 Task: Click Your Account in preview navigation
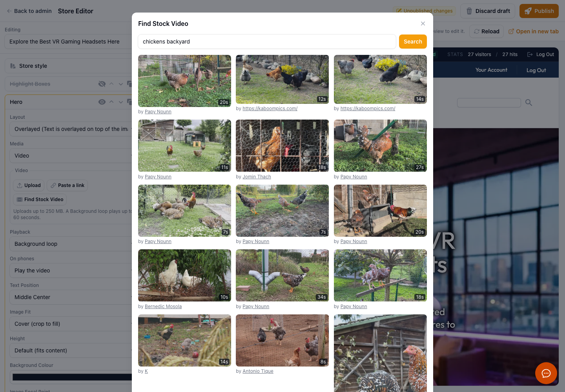tap(491, 70)
